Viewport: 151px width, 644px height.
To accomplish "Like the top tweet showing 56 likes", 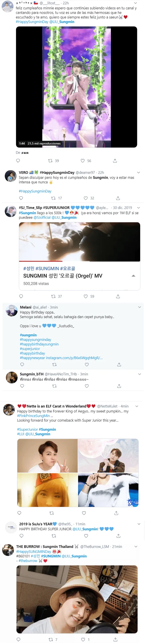I will coord(83,161).
